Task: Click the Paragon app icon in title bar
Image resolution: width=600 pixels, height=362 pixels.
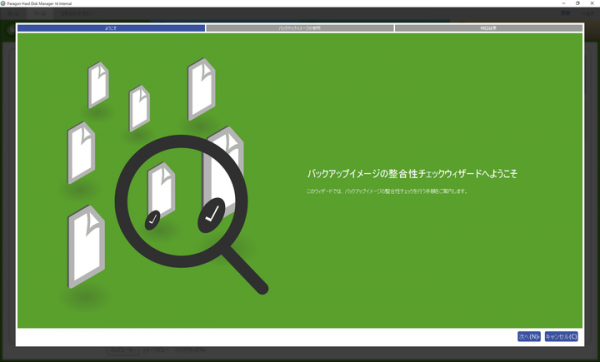Action: click(3, 3)
